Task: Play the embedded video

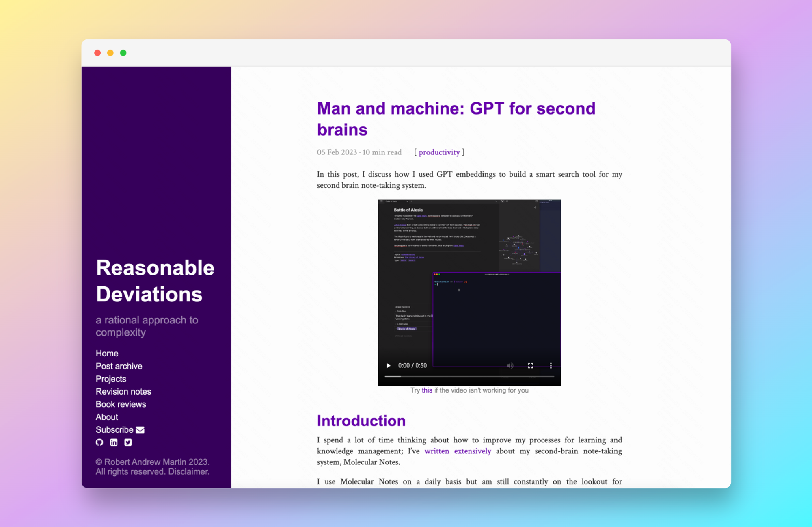Action: click(x=389, y=366)
